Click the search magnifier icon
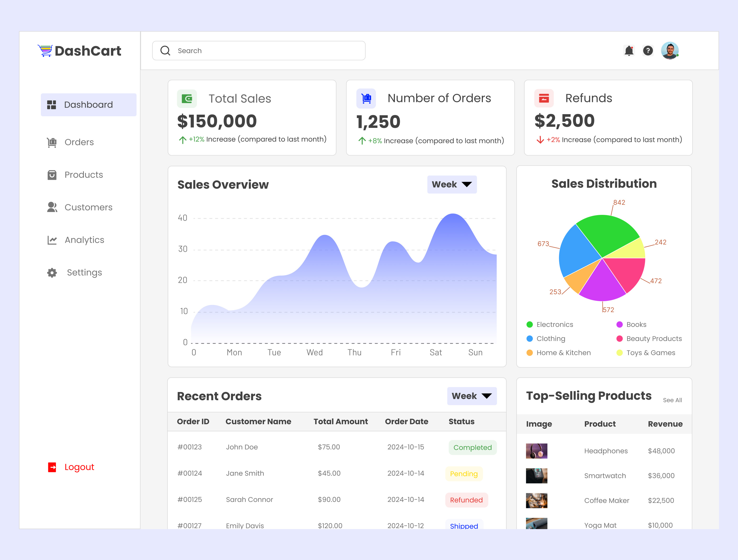738x560 pixels. click(x=166, y=50)
